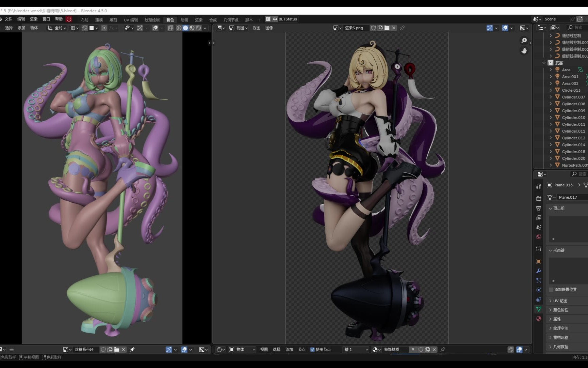This screenshot has height=368, width=588.
Task: Collapse the 武器 collection
Action: click(544, 63)
